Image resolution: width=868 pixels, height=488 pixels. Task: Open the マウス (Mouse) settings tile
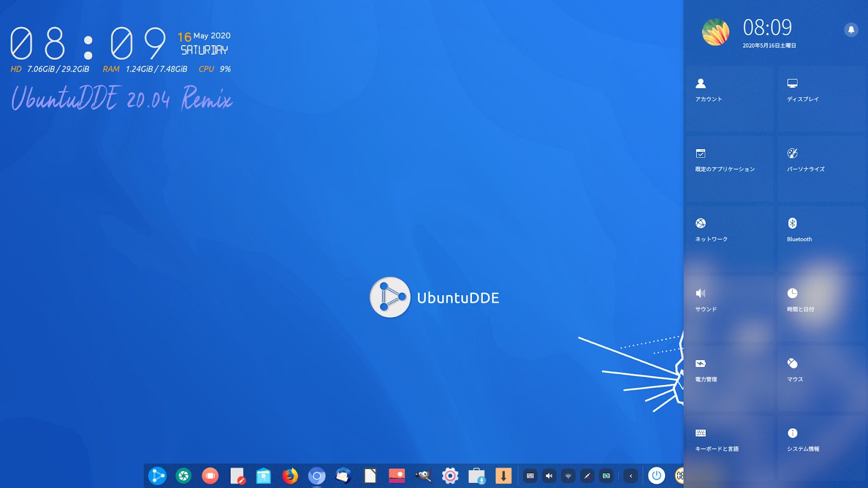coord(821,378)
